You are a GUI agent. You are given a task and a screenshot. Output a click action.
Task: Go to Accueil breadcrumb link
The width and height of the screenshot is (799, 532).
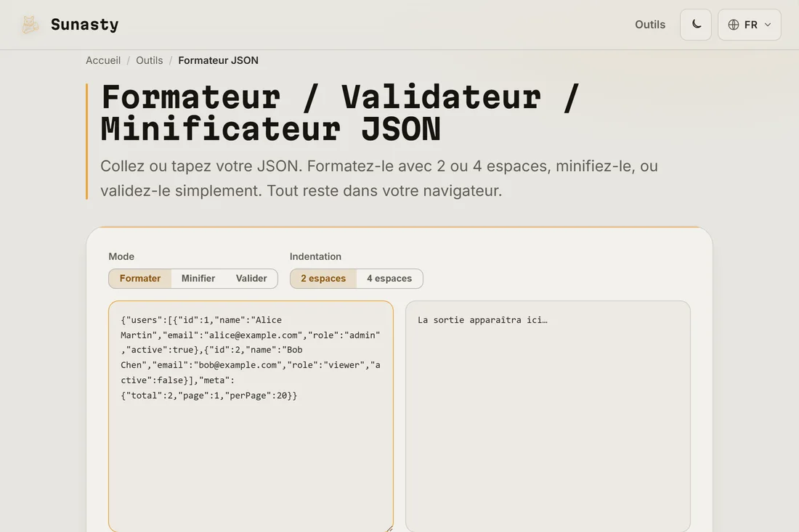[x=103, y=60]
